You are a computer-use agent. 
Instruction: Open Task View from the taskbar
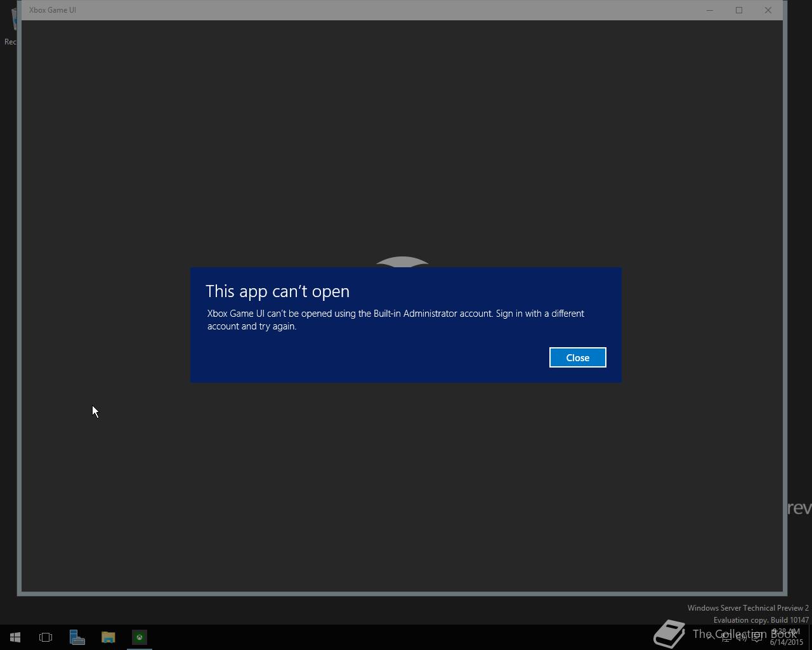coord(46,637)
